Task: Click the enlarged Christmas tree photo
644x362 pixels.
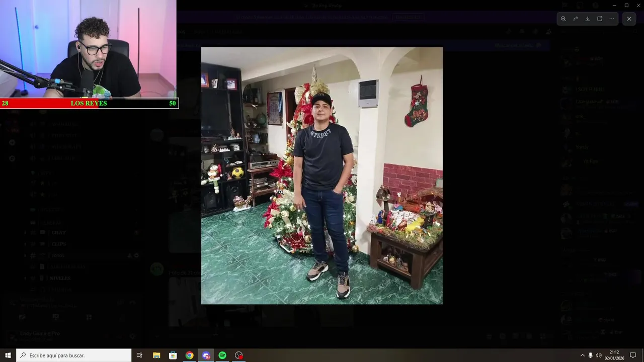Action: point(322,175)
